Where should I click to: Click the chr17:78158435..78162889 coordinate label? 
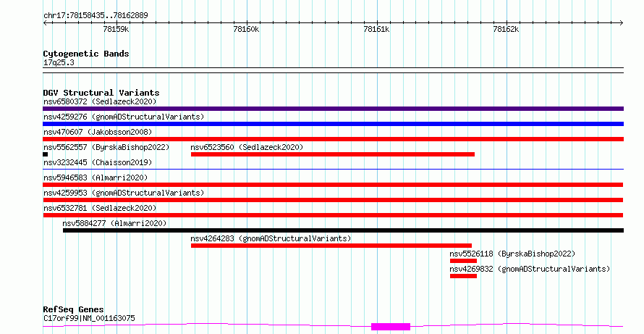(x=96, y=16)
